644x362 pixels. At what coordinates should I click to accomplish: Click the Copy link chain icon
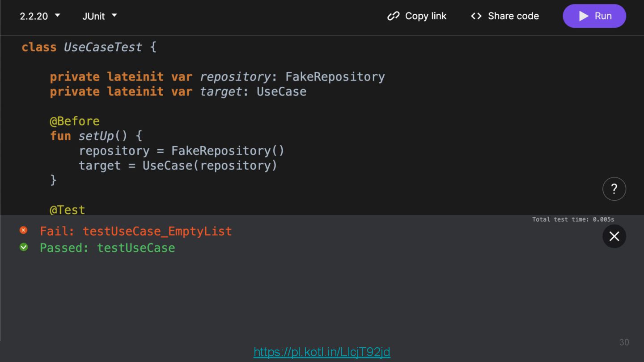pos(393,16)
